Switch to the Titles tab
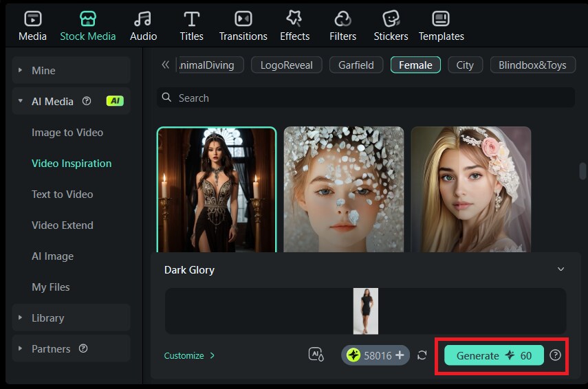 tap(191, 26)
